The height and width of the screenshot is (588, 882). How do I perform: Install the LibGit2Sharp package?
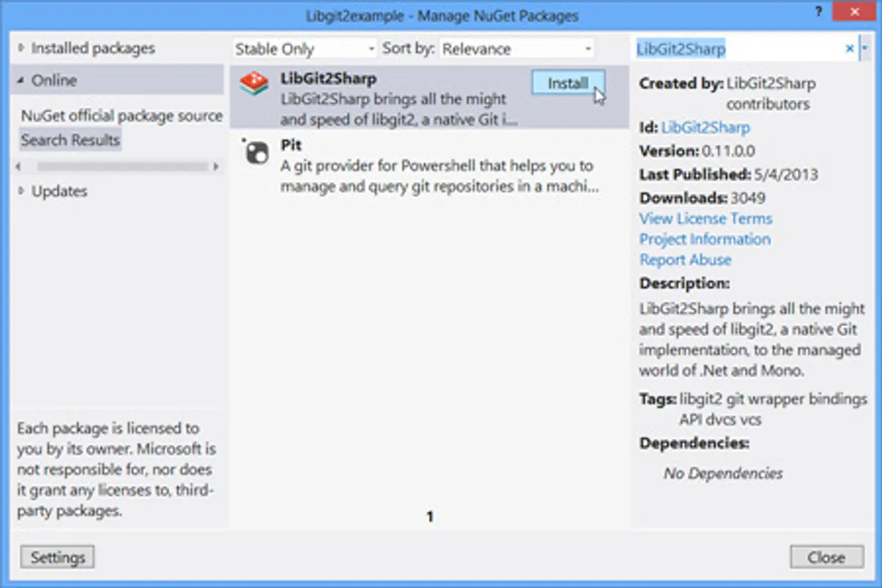tap(568, 83)
